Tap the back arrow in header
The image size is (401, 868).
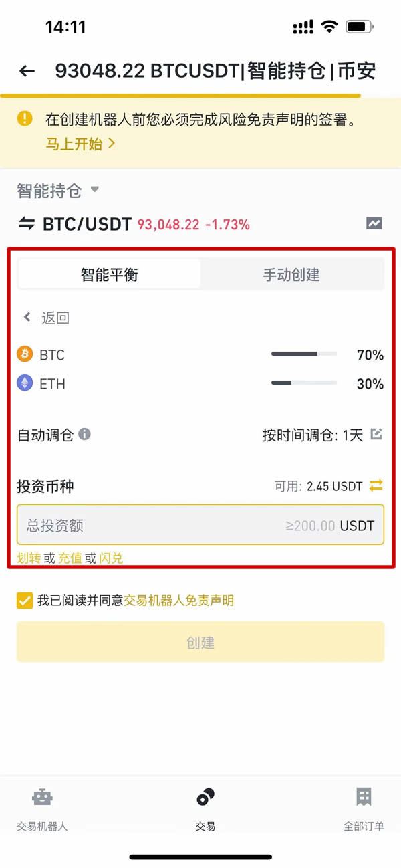pos(27,71)
